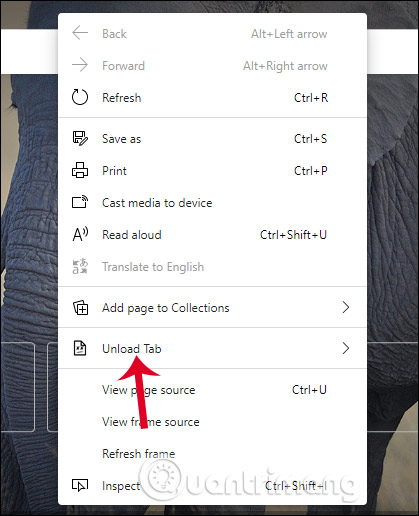
Task: Click the Alt+Left arrow shortcut text
Action: pos(289,34)
